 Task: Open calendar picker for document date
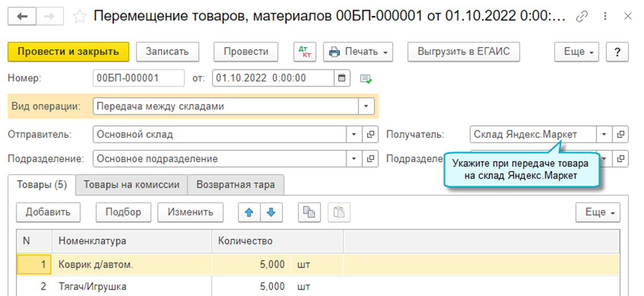click(x=342, y=78)
